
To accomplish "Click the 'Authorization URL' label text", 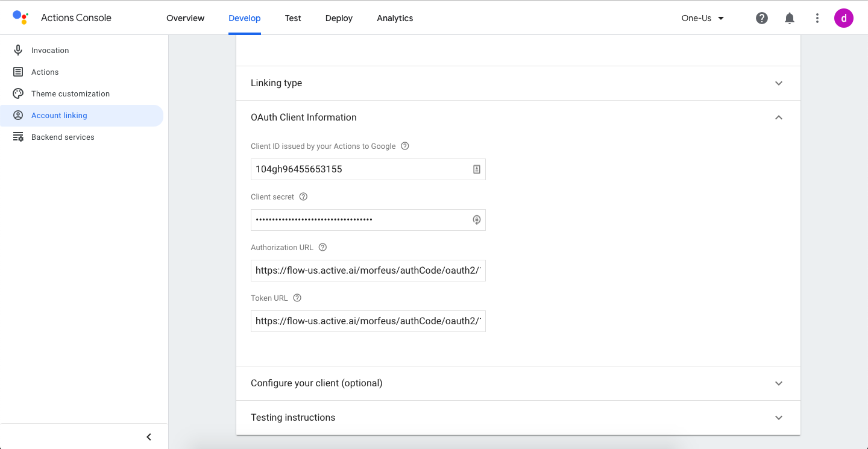I will click(x=282, y=247).
